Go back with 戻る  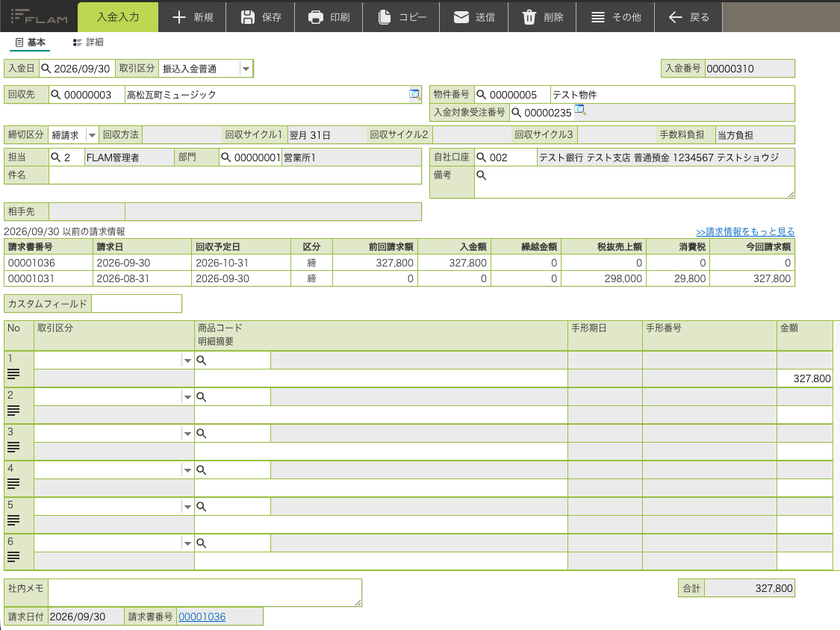click(688, 17)
